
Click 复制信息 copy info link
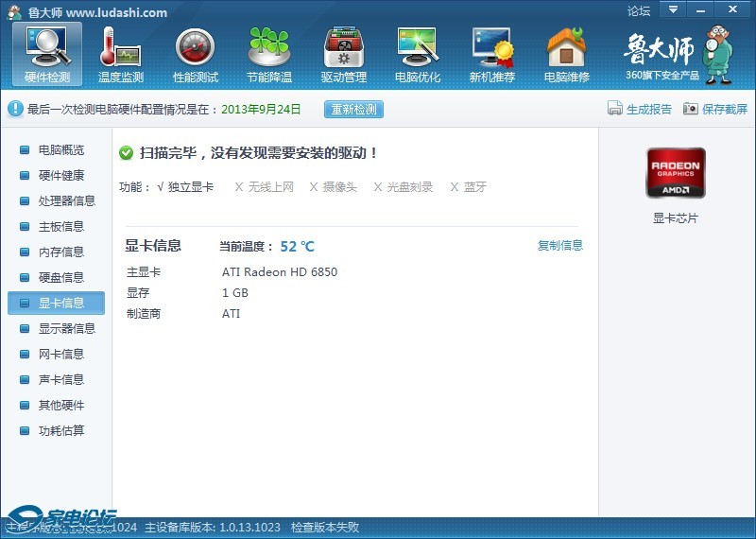click(560, 246)
